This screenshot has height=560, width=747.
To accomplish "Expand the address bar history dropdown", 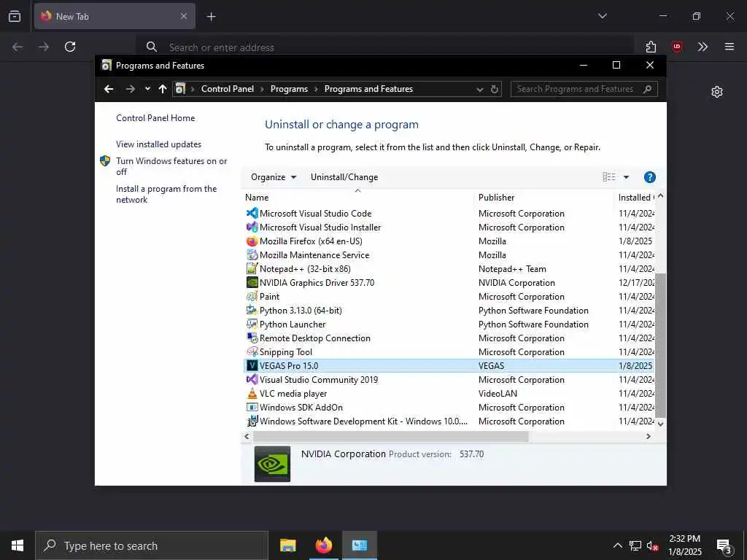I will [480, 90].
